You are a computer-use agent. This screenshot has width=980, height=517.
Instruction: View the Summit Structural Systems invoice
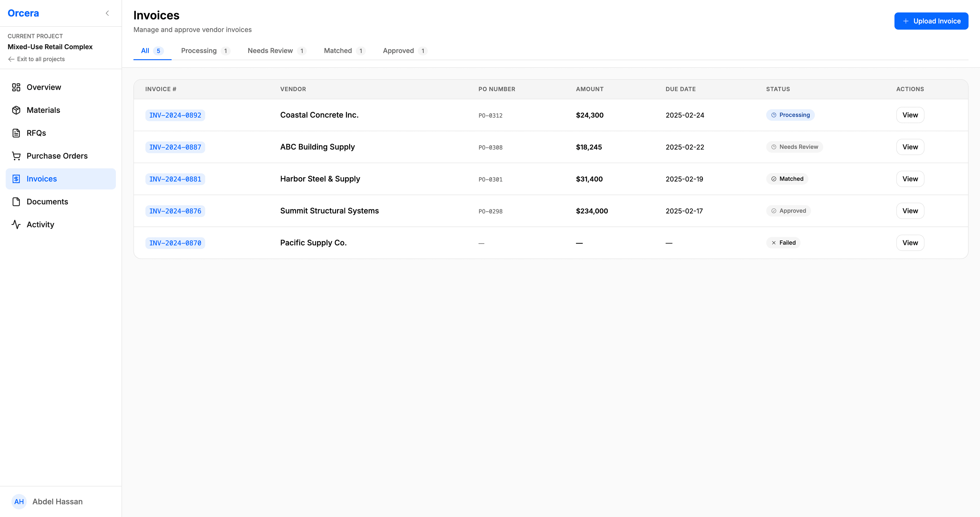(x=910, y=211)
